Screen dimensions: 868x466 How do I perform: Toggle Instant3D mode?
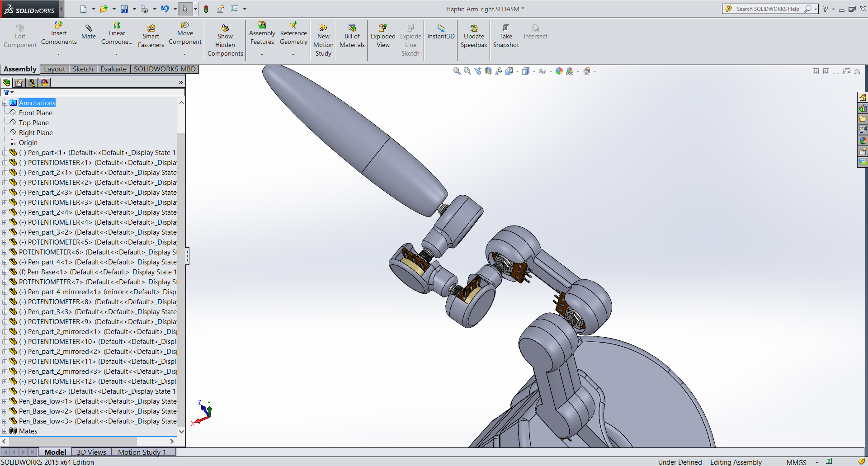[x=441, y=32]
